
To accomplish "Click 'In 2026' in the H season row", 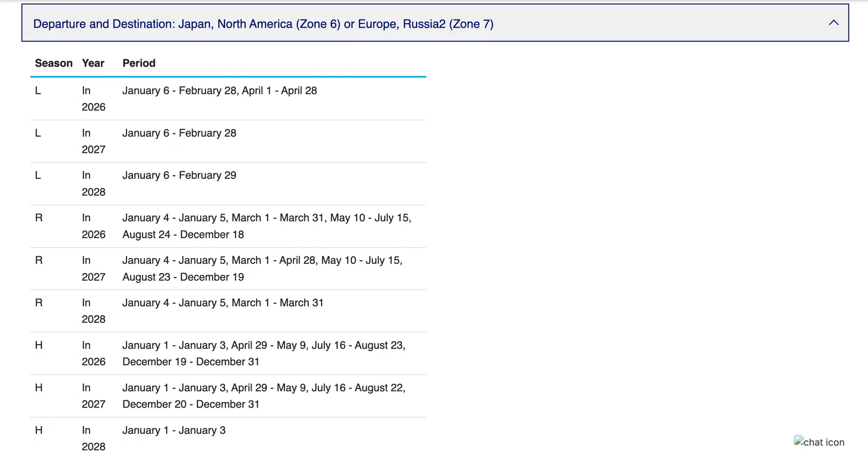I will 94,353.
